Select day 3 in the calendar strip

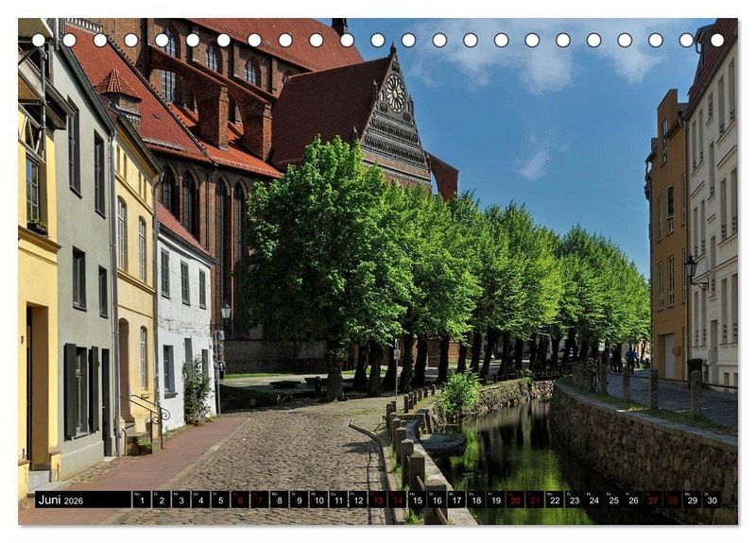(x=180, y=500)
